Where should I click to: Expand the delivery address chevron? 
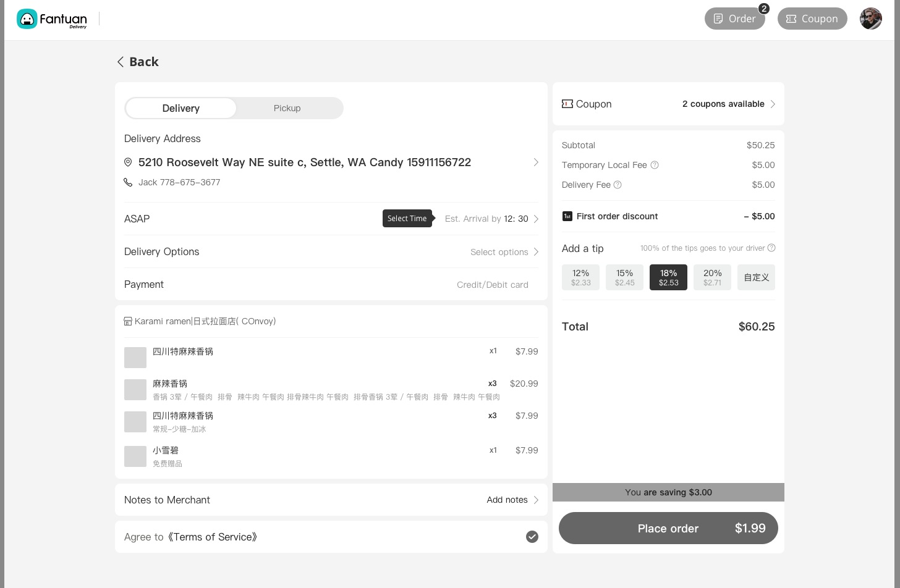536,162
